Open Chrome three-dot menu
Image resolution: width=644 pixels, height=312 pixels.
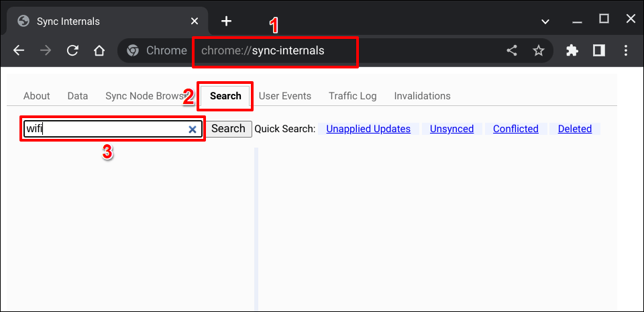[x=626, y=51]
